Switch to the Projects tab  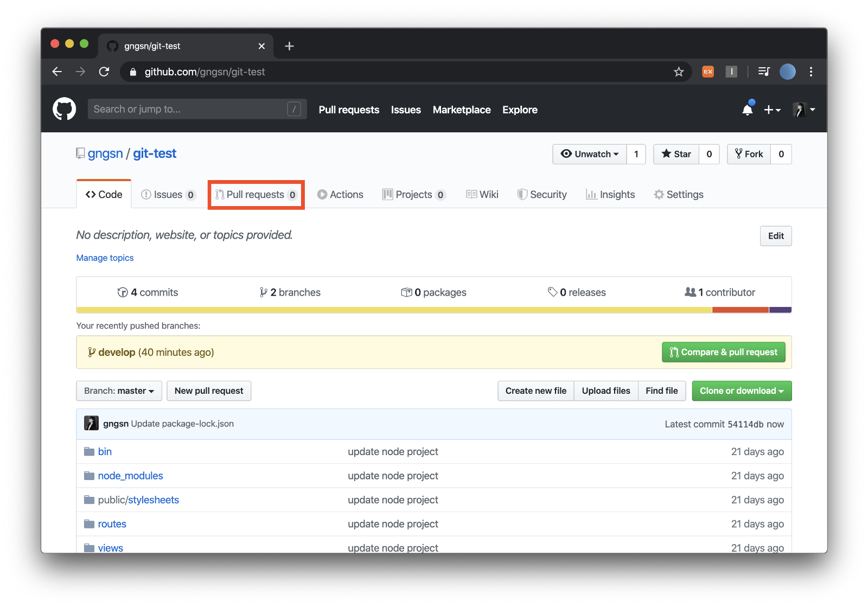(414, 194)
